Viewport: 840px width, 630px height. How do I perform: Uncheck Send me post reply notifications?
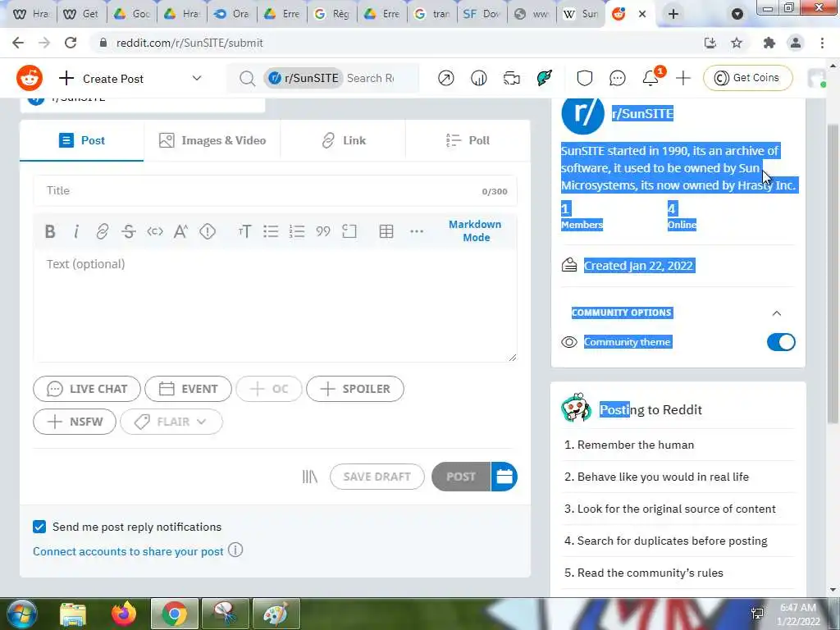(39, 527)
